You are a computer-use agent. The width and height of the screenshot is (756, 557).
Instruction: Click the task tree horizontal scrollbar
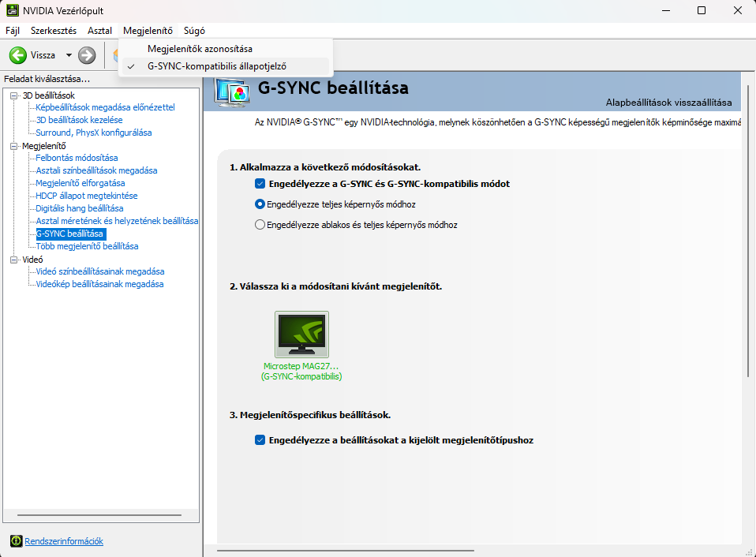point(99,515)
